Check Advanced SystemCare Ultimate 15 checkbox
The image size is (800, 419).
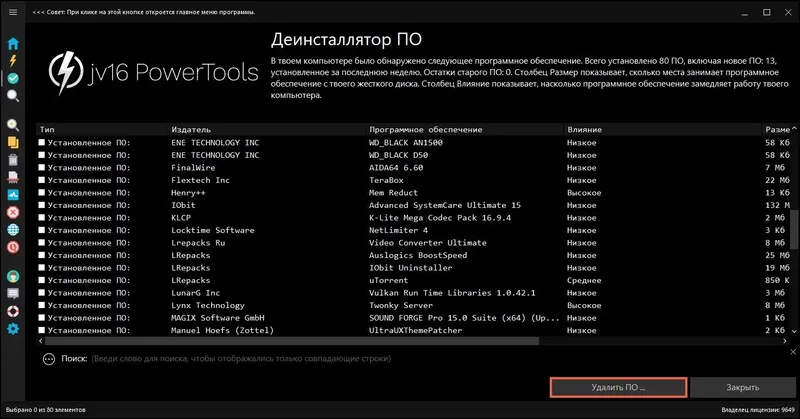[x=42, y=205]
